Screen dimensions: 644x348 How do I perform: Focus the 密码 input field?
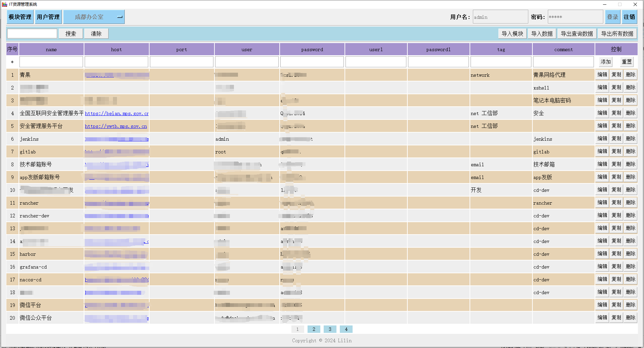(x=575, y=17)
